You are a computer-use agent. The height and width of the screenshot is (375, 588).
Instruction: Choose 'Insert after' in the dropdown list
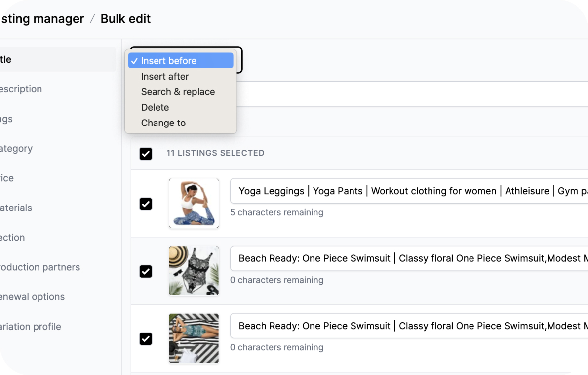[x=165, y=76]
